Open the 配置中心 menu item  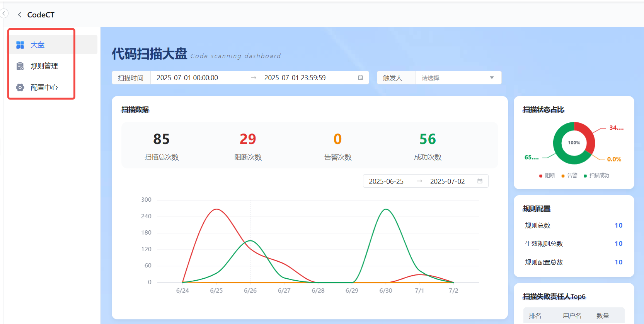point(44,87)
